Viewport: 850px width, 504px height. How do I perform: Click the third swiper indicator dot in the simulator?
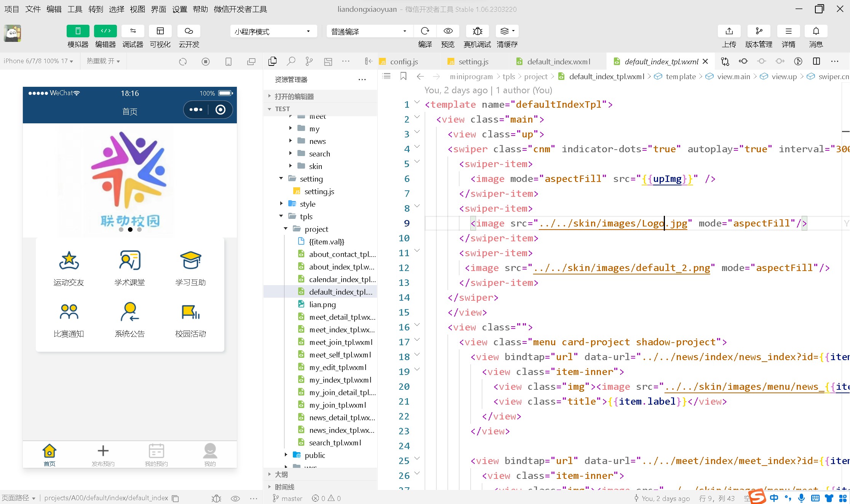coord(139,230)
